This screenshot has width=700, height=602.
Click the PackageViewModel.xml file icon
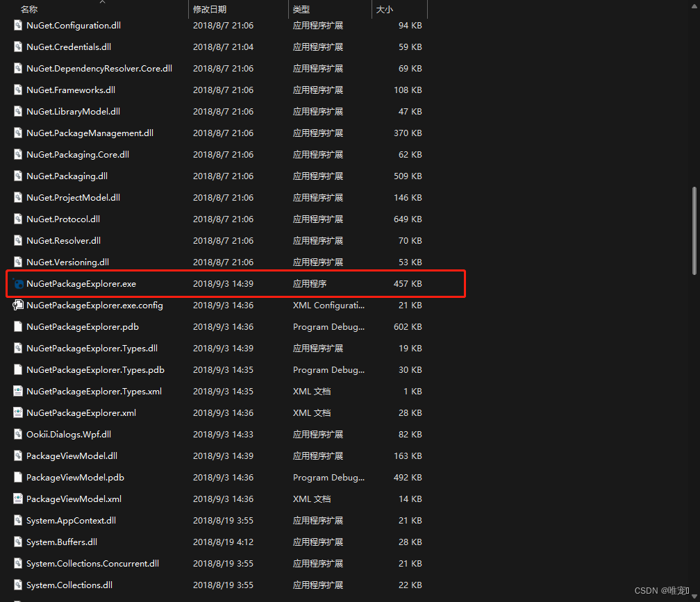18,499
